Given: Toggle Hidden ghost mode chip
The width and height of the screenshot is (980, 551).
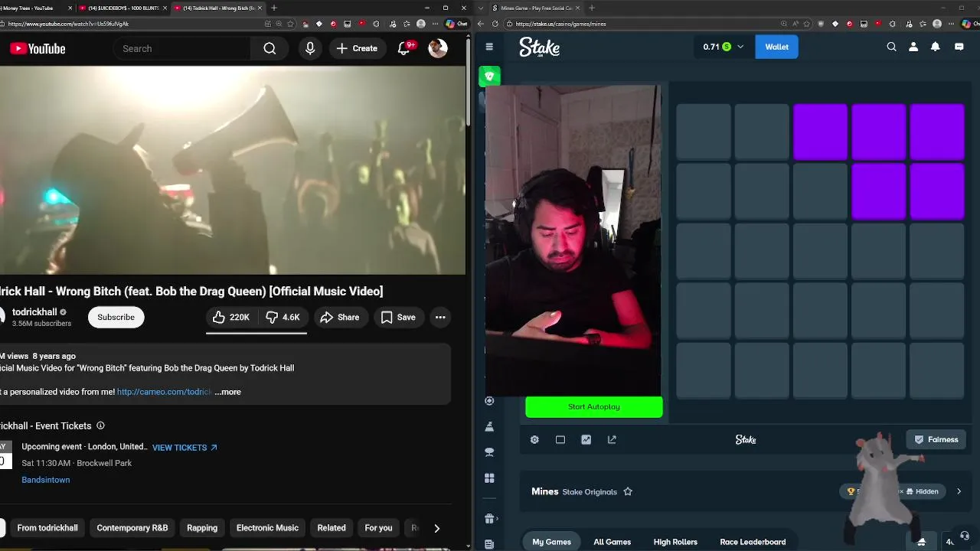Looking at the screenshot, I should [921, 491].
